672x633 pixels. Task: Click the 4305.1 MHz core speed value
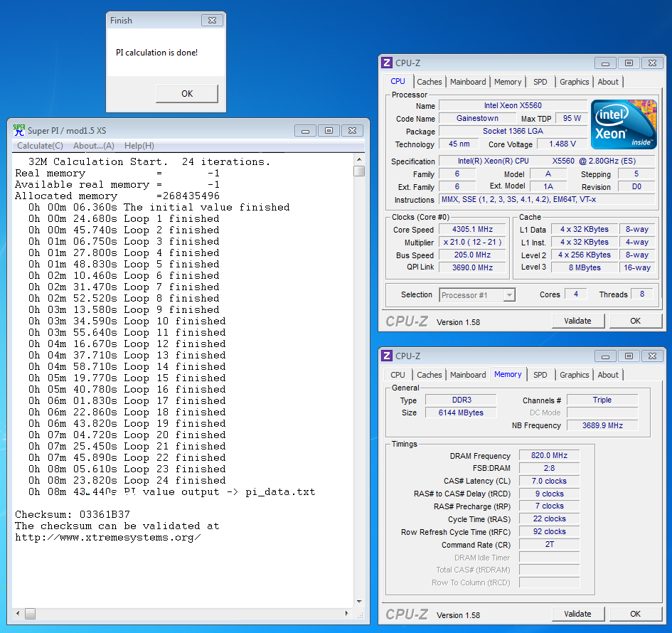click(472, 229)
